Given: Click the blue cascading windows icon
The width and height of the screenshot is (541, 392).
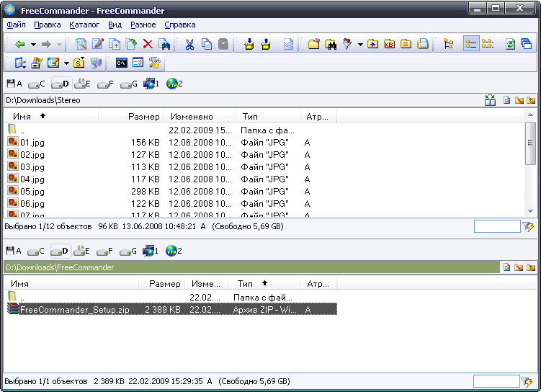Looking at the screenshot, I should pos(526,44).
